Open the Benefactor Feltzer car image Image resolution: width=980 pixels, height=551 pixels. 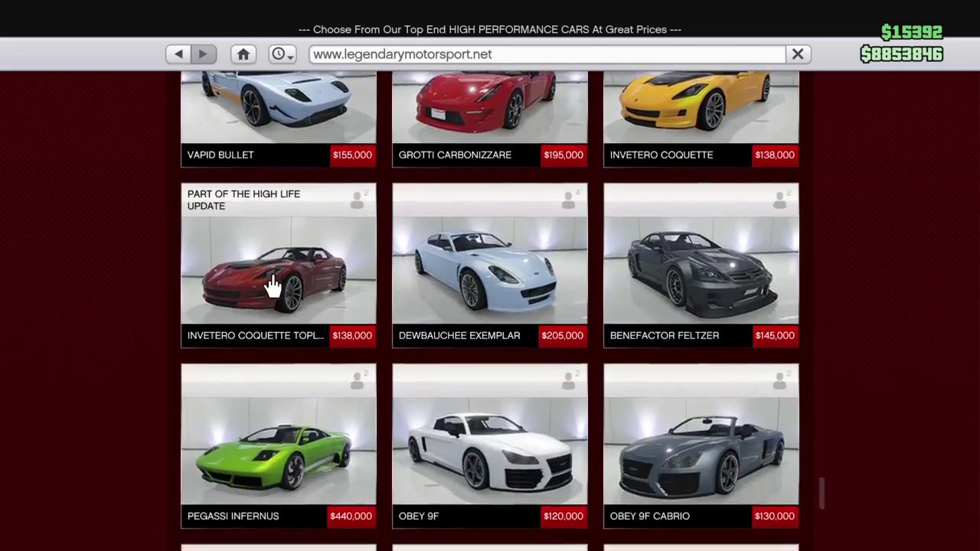click(701, 270)
